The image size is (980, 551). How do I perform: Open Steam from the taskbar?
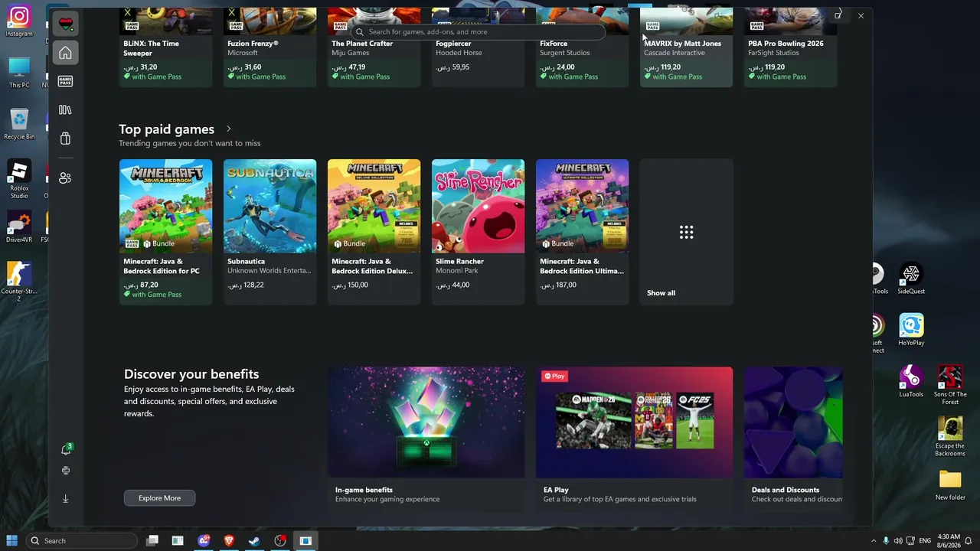(x=254, y=541)
